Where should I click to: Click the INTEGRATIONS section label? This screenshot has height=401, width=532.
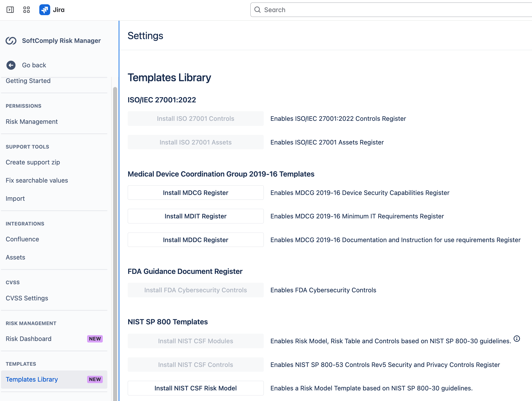[x=25, y=224]
